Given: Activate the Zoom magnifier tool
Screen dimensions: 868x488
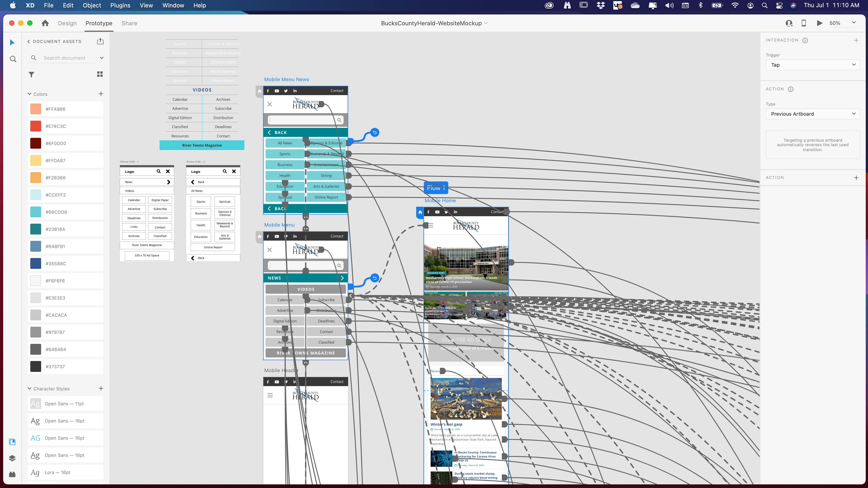Looking at the screenshot, I should pyautogui.click(x=13, y=59).
